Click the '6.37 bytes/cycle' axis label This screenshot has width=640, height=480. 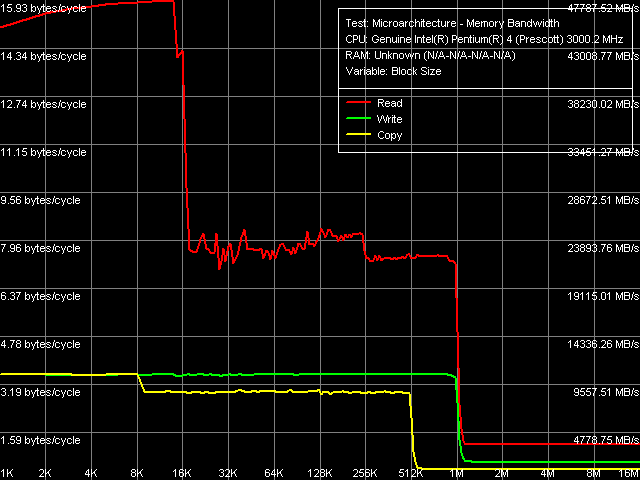click(40, 296)
